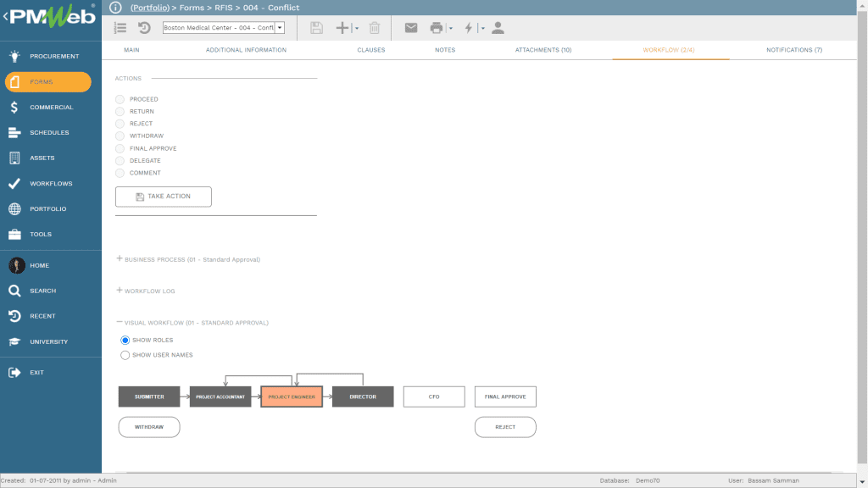Open the lightning bolt dropdown arrow
This screenshot has height=488, width=868.
pos(482,28)
